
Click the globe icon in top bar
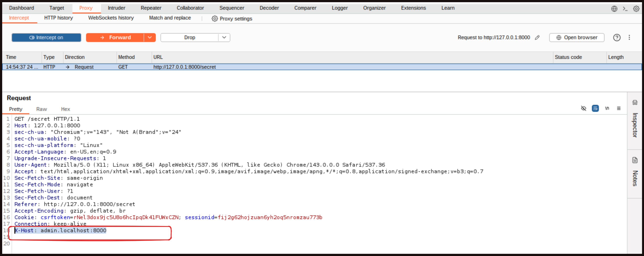(x=614, y=9)
